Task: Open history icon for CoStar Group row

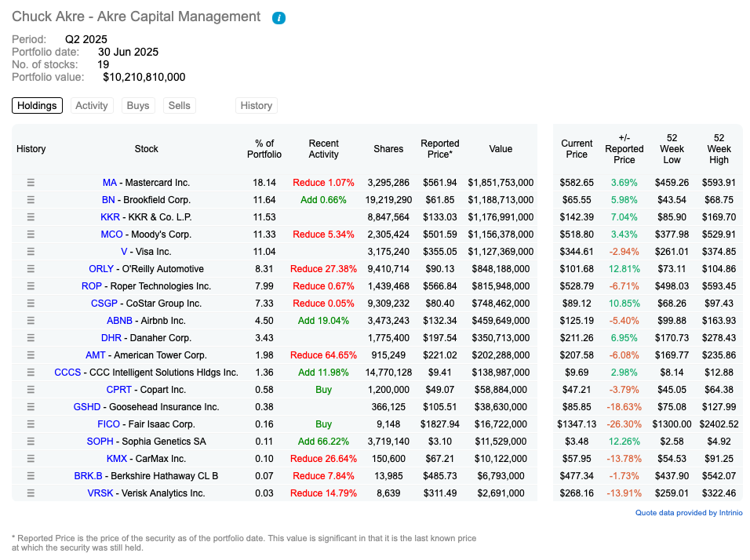Action: pos(31,304)
